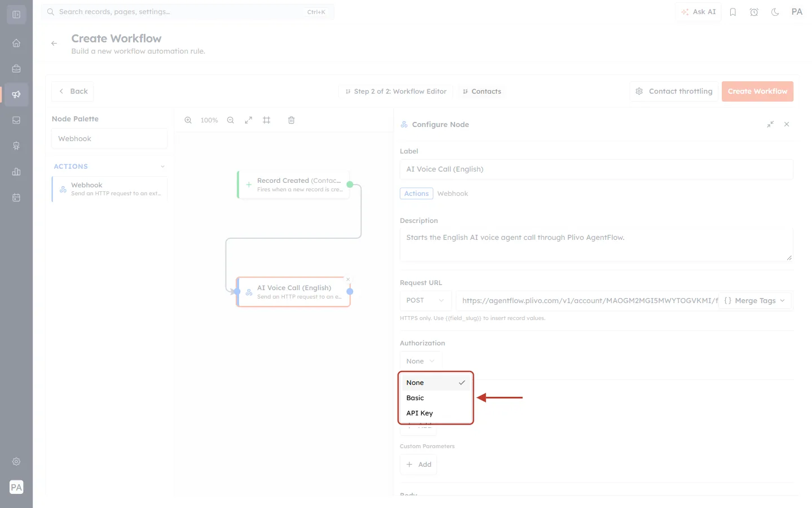Focus the Request URL field
The height and width of the screenshot is (508, 812).
tap(586, 301)
